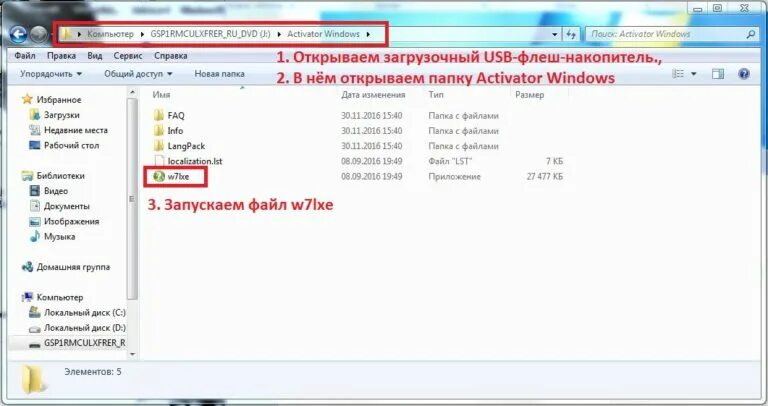The width and height of the screenshot is (768, 406).
Task: Open the Изображения library
Action: click(64, 221)
